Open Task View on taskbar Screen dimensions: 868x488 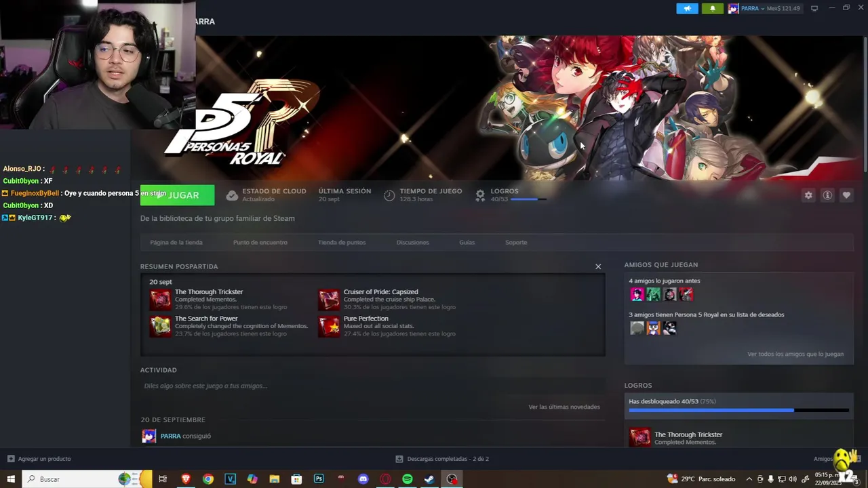(x=163, y=479)
